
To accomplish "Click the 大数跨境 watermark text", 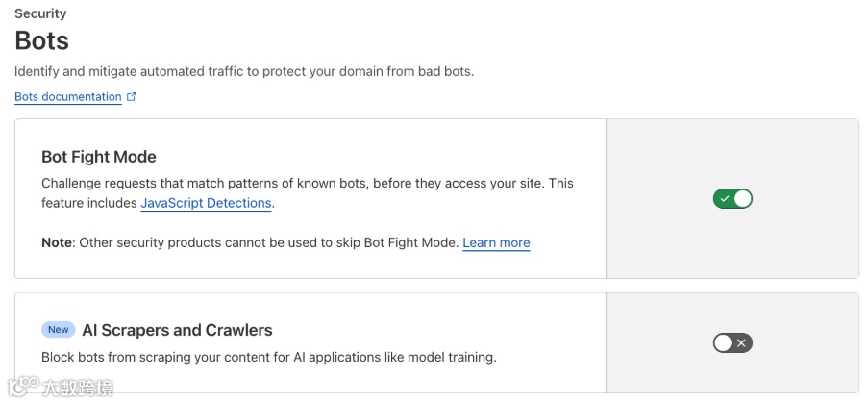I will 79,389.
